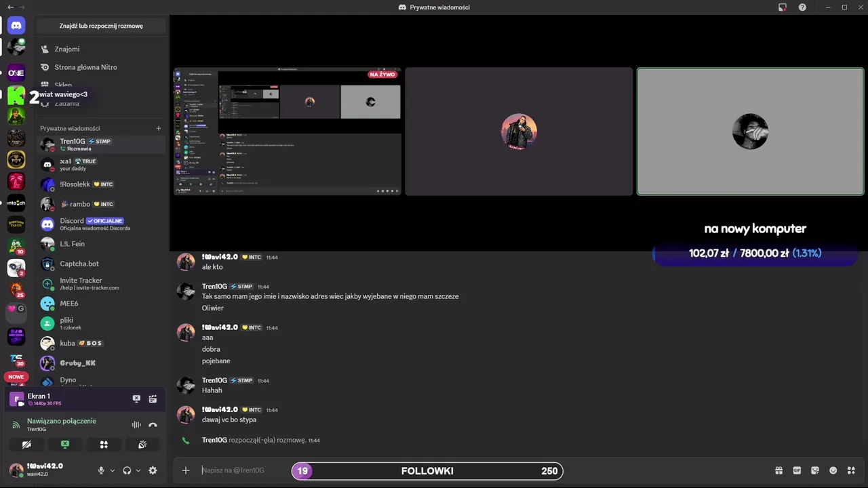Open live screen share stream tile
The image size is (868, 488).
(288, 131)
